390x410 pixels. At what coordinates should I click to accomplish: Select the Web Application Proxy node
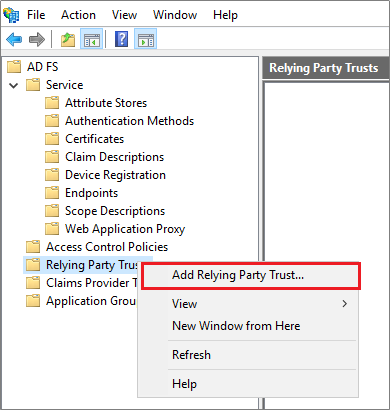[x=125, y=229]
